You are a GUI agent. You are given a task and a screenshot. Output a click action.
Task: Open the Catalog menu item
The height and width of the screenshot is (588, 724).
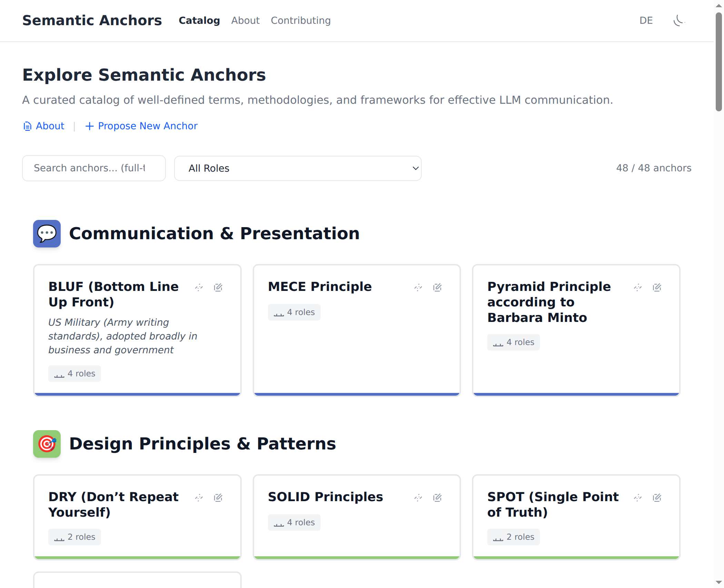199,20
